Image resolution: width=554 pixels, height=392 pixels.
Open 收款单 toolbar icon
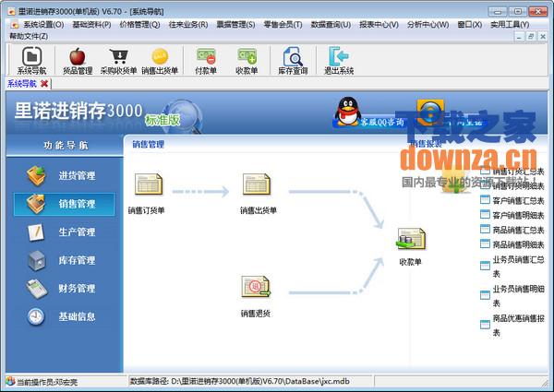[x=247, y=60]
